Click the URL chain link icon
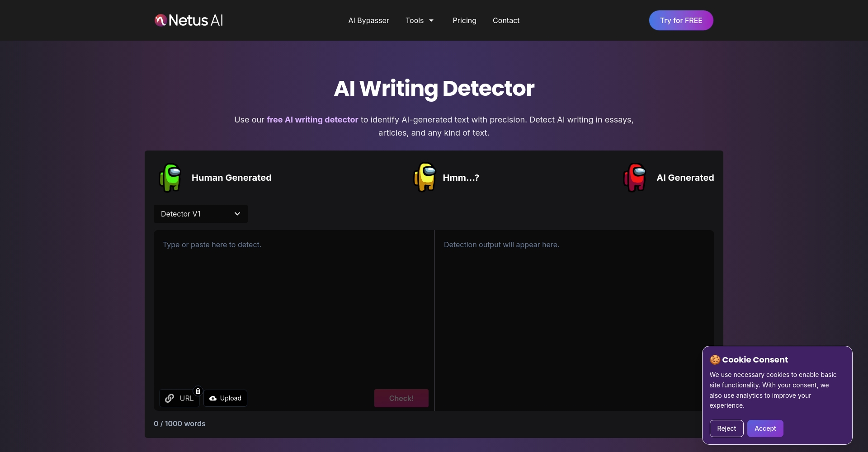Screen dimensions: 868x452 pos(170,398)
